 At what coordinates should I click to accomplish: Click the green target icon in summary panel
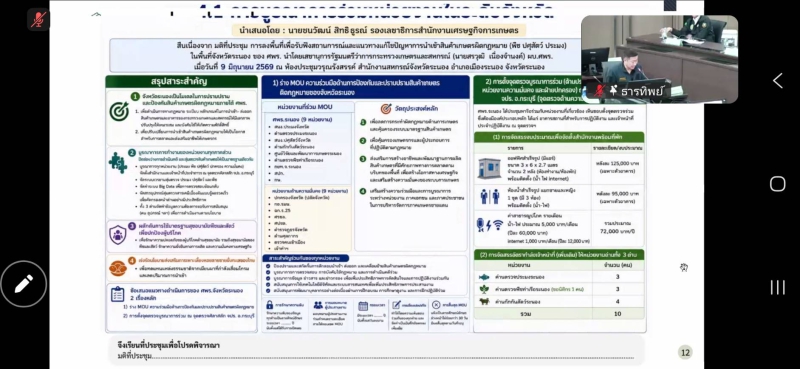[x=119, y=111]
